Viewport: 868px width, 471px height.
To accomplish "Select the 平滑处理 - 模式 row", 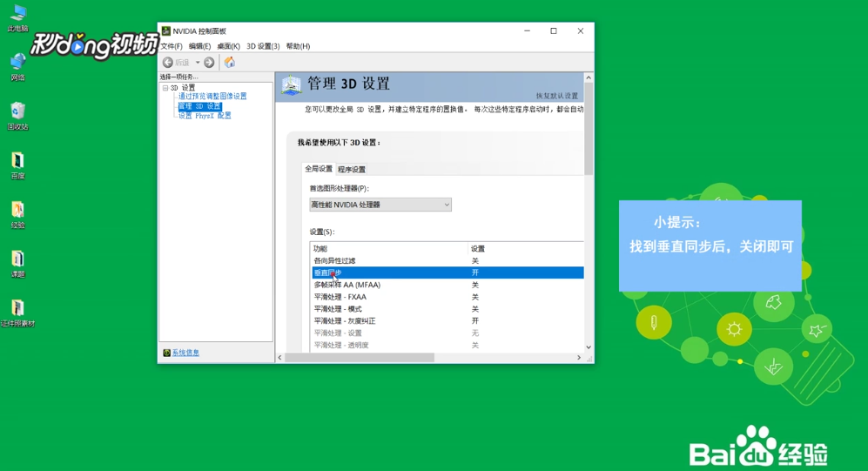I will [x=447, y=309].
